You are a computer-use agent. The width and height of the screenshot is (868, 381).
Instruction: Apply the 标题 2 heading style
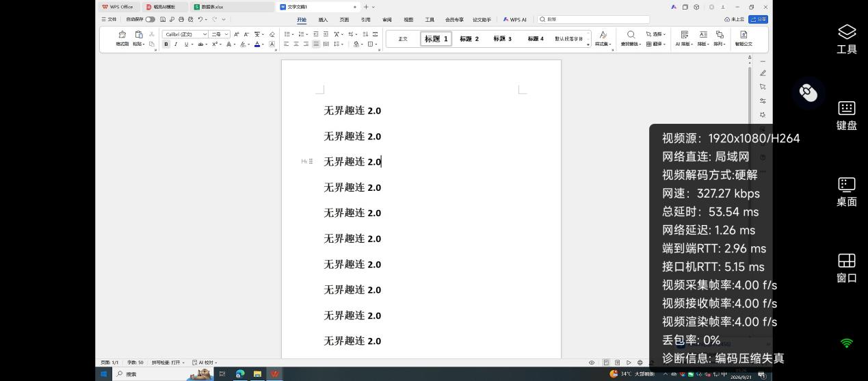click(469, 39)
